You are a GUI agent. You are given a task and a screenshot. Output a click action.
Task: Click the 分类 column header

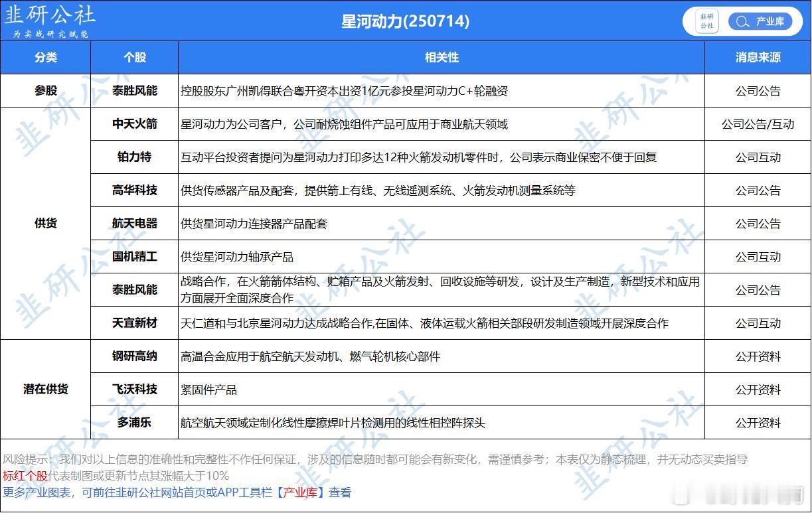46,58
